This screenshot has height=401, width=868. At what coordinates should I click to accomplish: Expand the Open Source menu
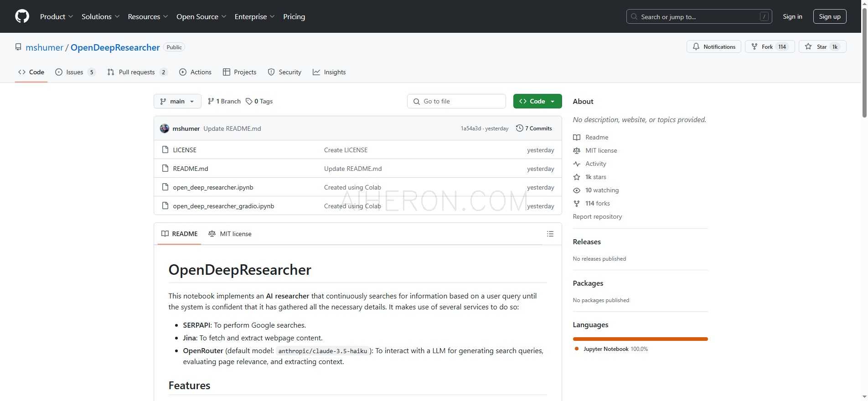201,16
